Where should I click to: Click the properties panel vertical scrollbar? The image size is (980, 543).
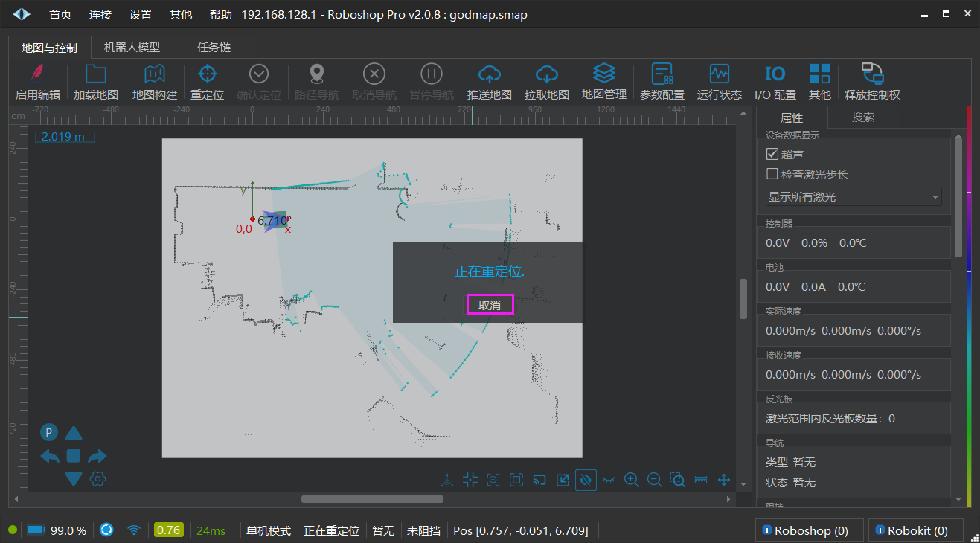point(958,196)
